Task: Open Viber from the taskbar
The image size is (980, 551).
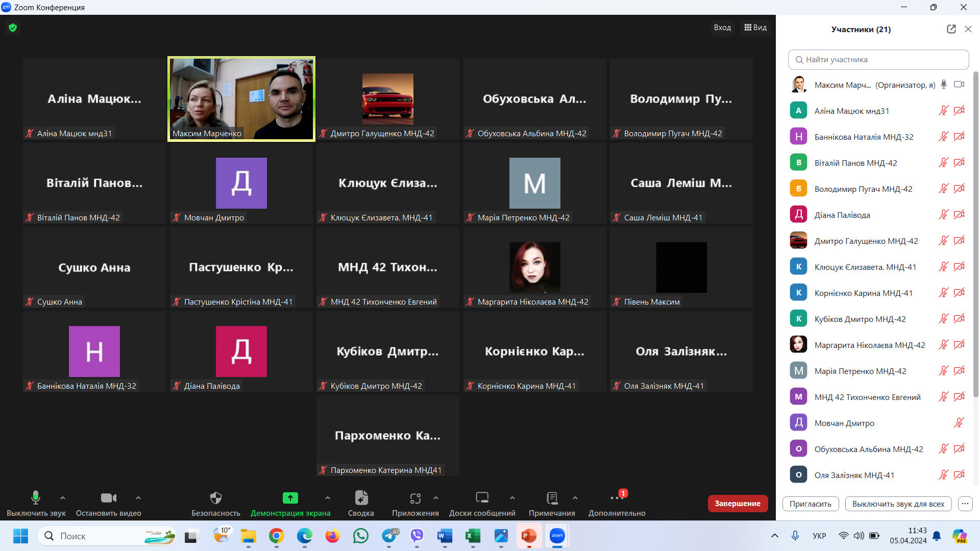Action: pos(417,536)
